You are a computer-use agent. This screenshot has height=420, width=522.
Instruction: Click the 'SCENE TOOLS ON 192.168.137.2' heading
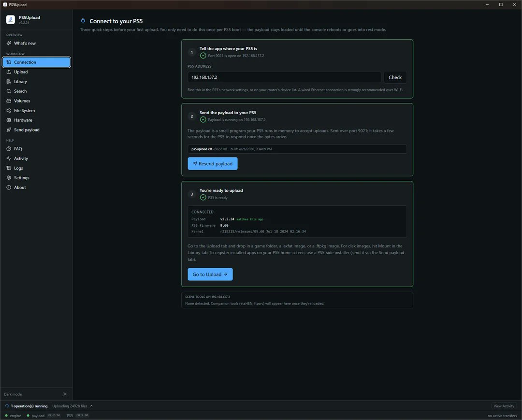[207, 297]
